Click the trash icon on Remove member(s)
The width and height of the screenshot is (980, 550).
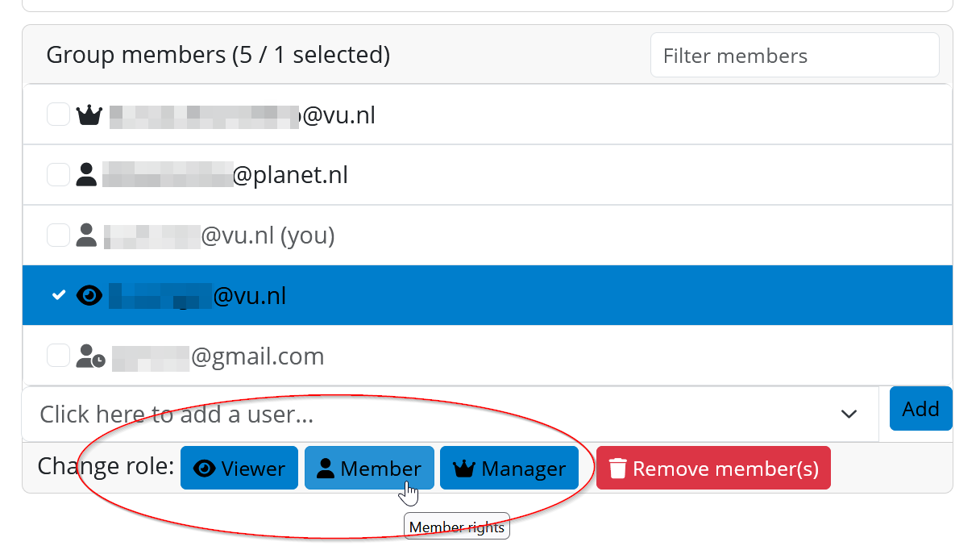[617, 469]
